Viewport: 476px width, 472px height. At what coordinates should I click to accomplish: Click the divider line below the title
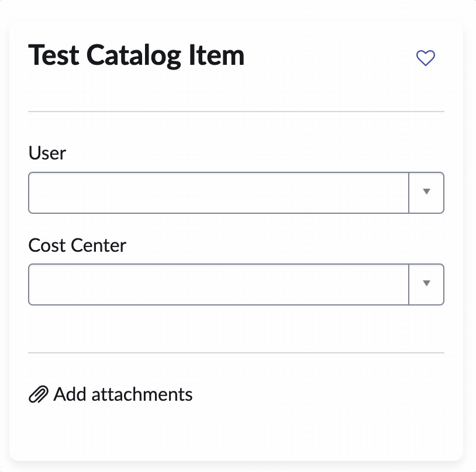236,111
